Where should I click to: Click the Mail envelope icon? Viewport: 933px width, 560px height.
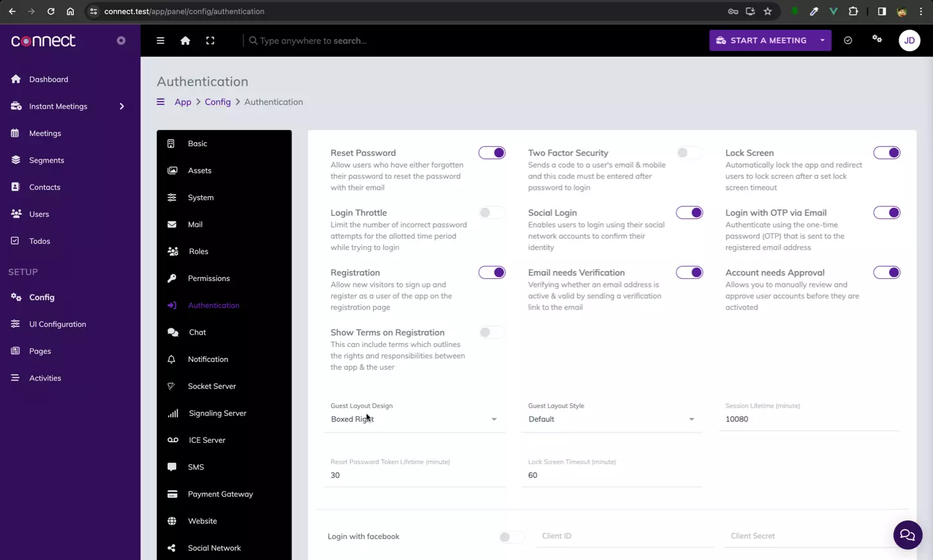172,225
